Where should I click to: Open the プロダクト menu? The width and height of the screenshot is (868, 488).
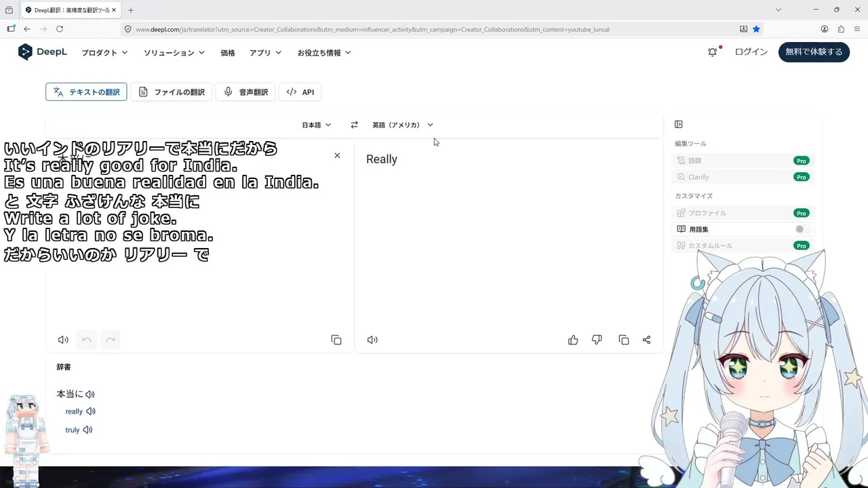click(104, 52)
